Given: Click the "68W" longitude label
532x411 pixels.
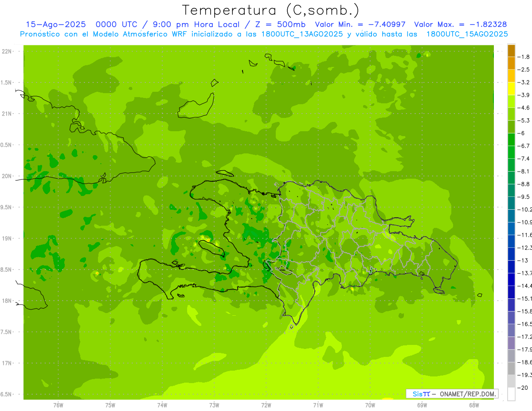Looking at the screenshot, I should pyautogui.click(x=474, y=405).
